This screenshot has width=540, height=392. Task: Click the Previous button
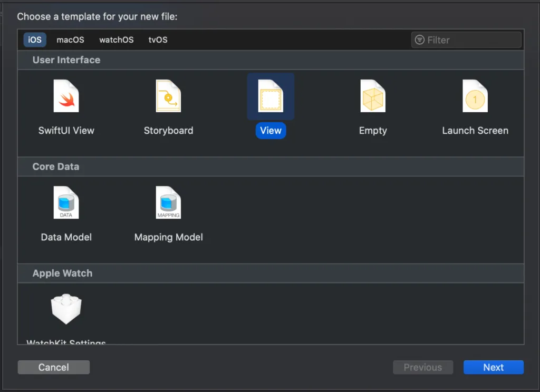click(423, 367)
